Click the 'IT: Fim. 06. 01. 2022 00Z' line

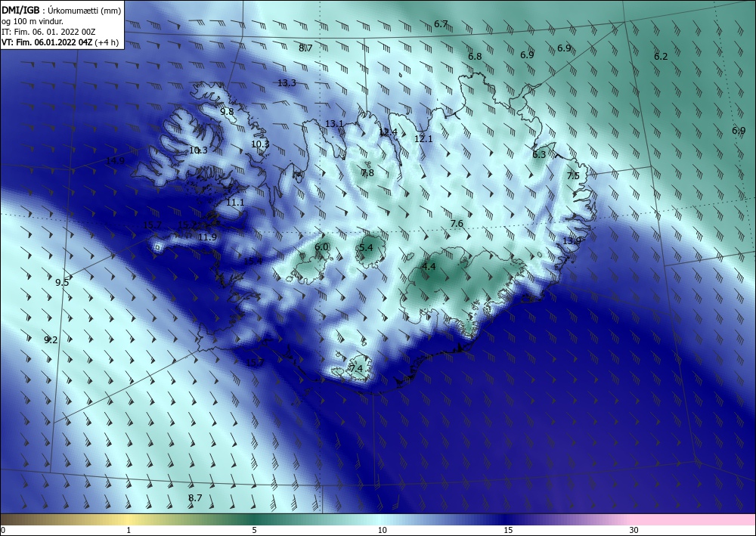click(48, 32)
